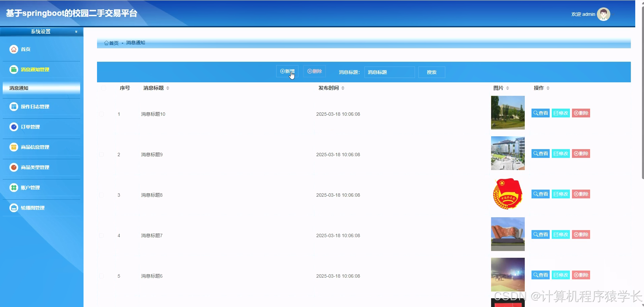Click the 序号 column header
Screen dimensions: 644x307
(x=125, y=88)
